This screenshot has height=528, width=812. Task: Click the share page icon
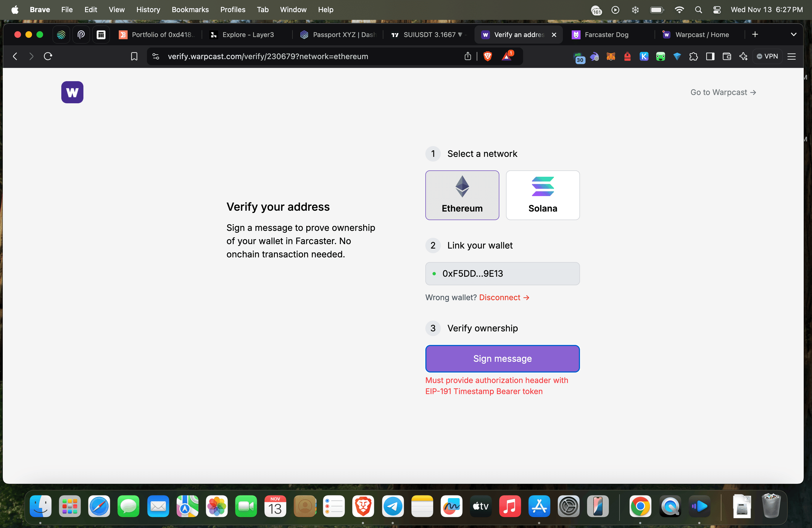(467, 56)
